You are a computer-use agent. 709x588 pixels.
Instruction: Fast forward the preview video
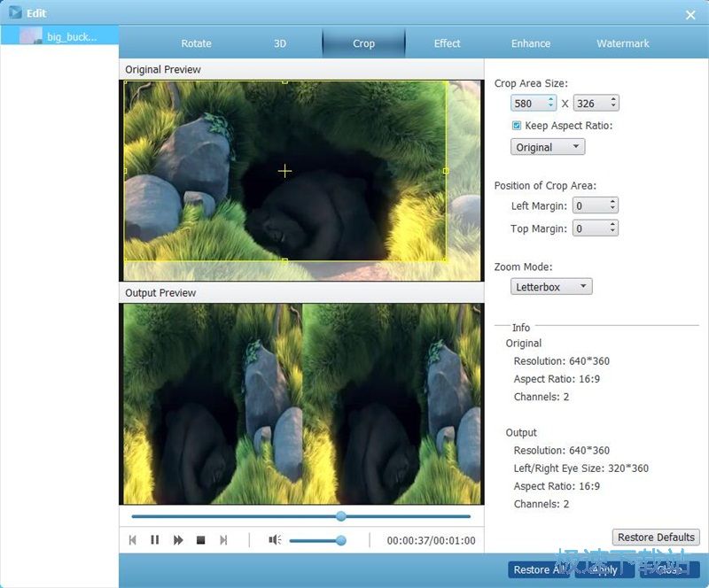178,540
